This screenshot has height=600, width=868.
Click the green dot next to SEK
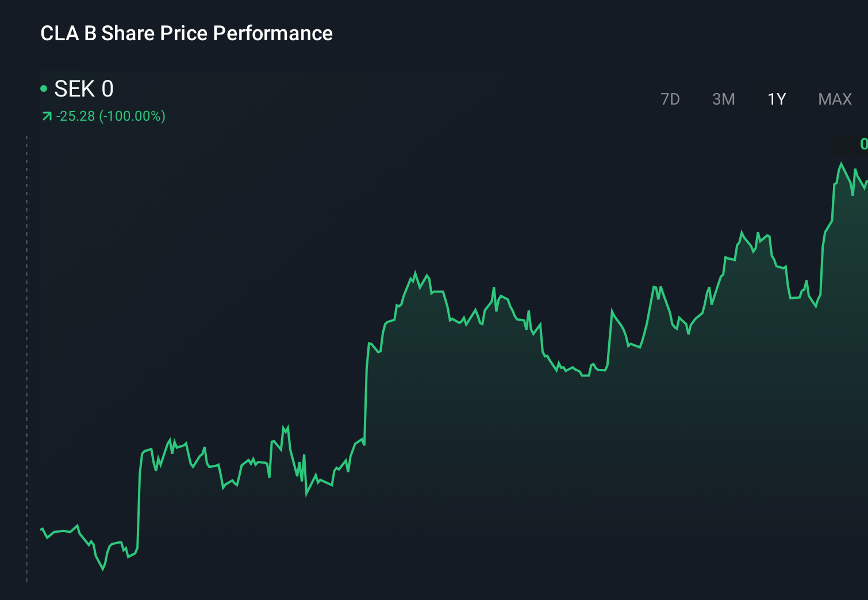coord(44,87)
